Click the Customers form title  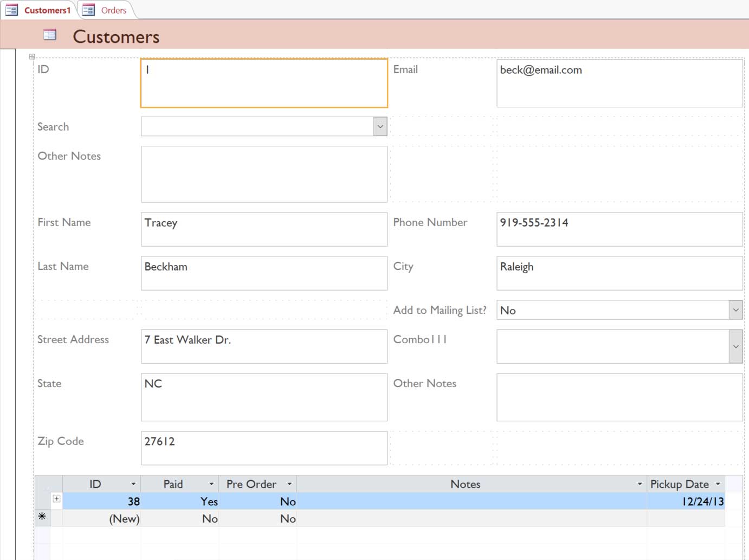(x=116, y=36)
